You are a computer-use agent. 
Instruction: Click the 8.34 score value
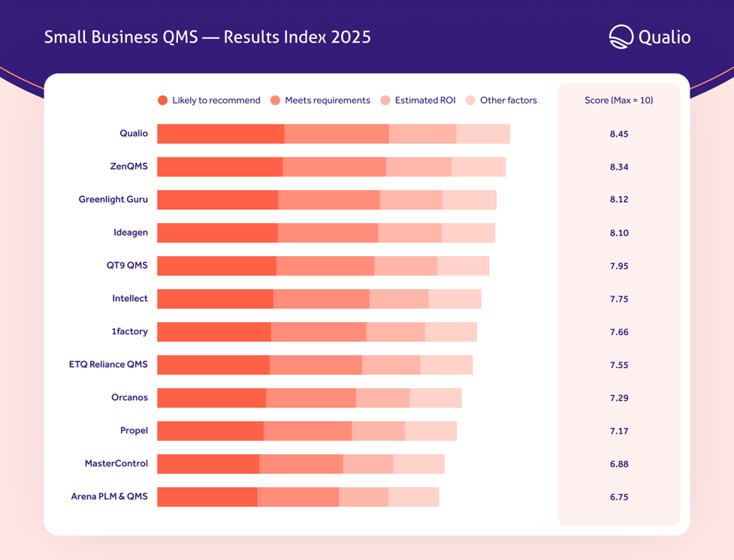pyautogui.click(x=619, y=167)
